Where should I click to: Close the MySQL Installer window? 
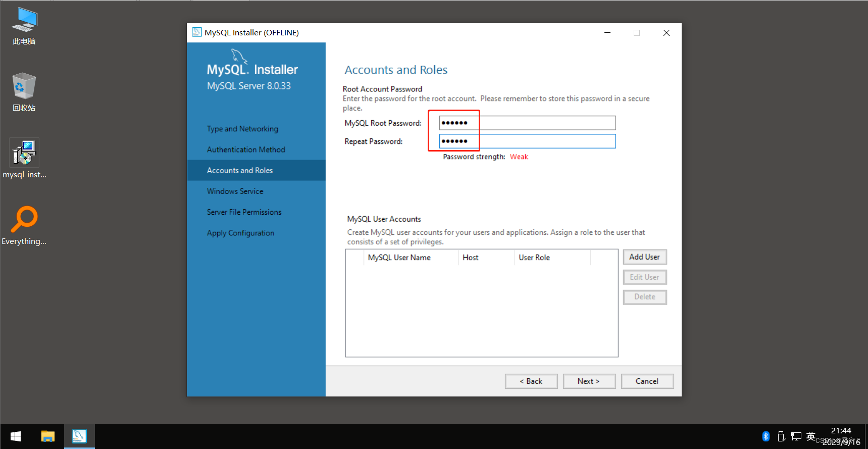tap(667, 33)
